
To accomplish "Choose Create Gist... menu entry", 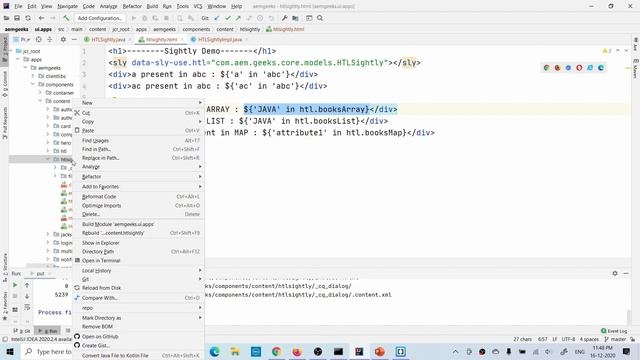I will [138, 346].
